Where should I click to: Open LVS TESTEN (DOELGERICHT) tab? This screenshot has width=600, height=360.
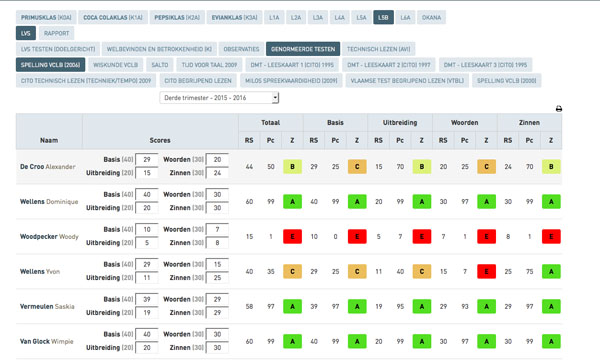[x=58, y=49]
